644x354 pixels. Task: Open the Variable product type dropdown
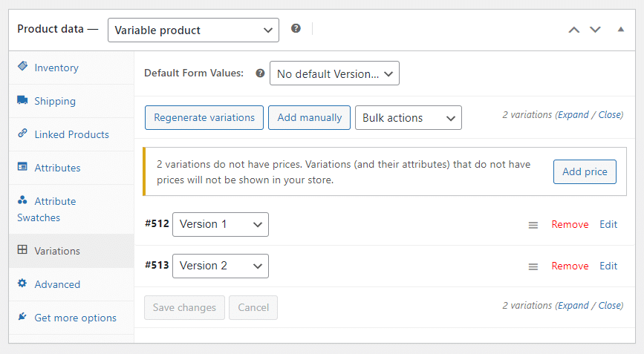193,30
